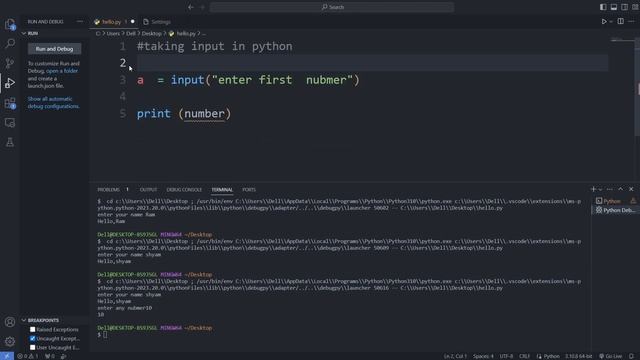Open editor More Actions ellipsis
Viewport: 640px width, 360px height.
(x=631, y=22)
